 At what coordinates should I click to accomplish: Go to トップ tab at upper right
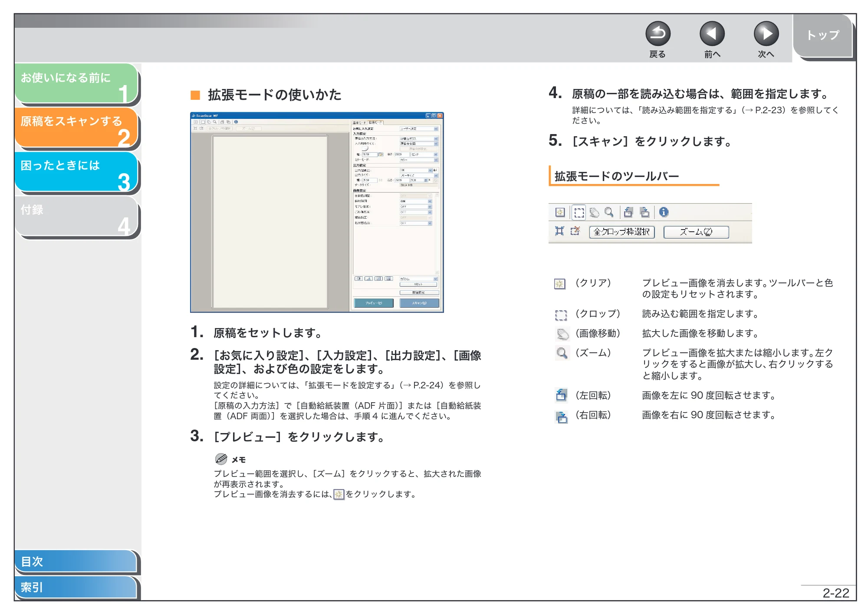(822, 36)
